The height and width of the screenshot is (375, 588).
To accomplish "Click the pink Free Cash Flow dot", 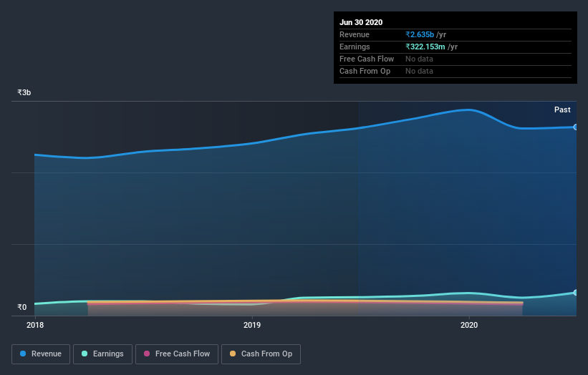I will 147,354.
